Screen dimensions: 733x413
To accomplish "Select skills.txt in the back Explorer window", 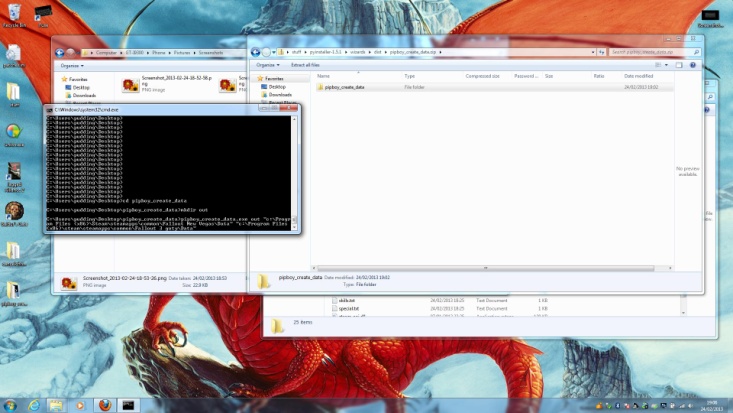I will click(x=346, y=300).
